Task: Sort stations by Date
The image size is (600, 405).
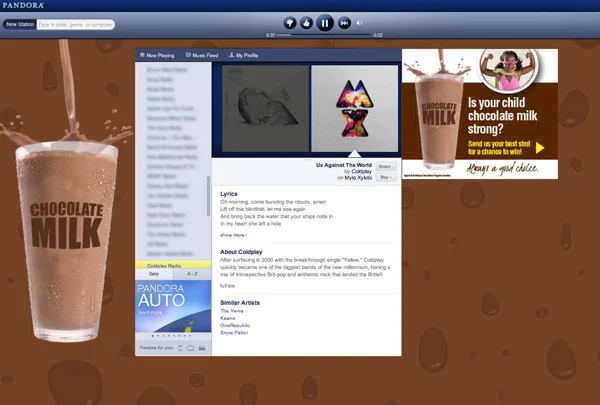Action: [x=154, y=274]
